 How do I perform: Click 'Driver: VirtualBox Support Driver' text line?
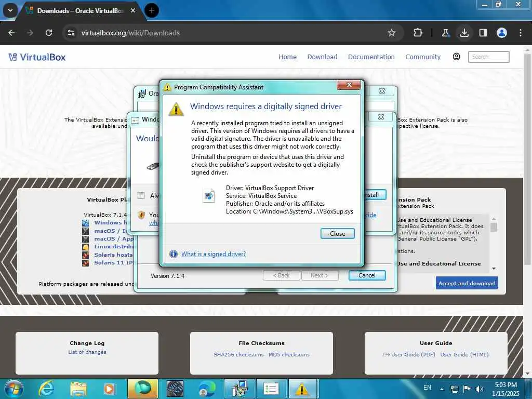tap(270, 188)
